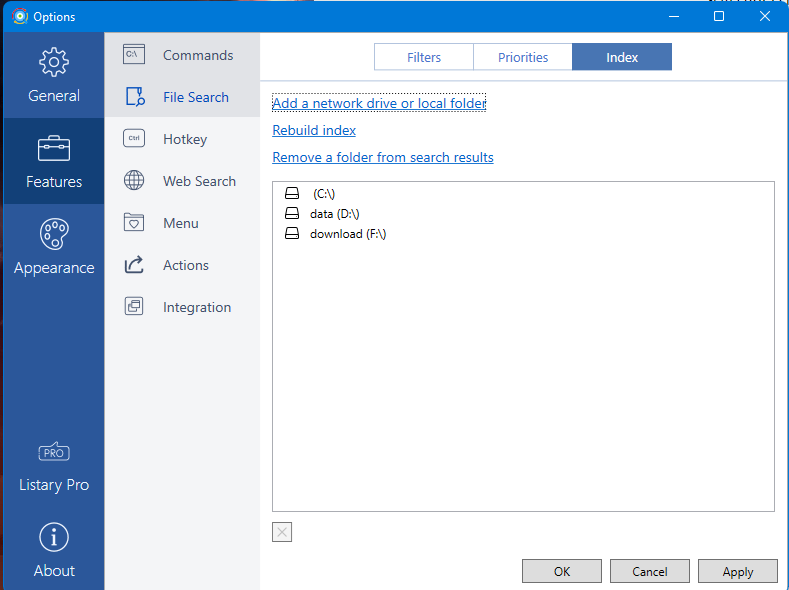Select the (C:\) entry text
This screenshot has height=590, width=789.
[x=324, y=194]
